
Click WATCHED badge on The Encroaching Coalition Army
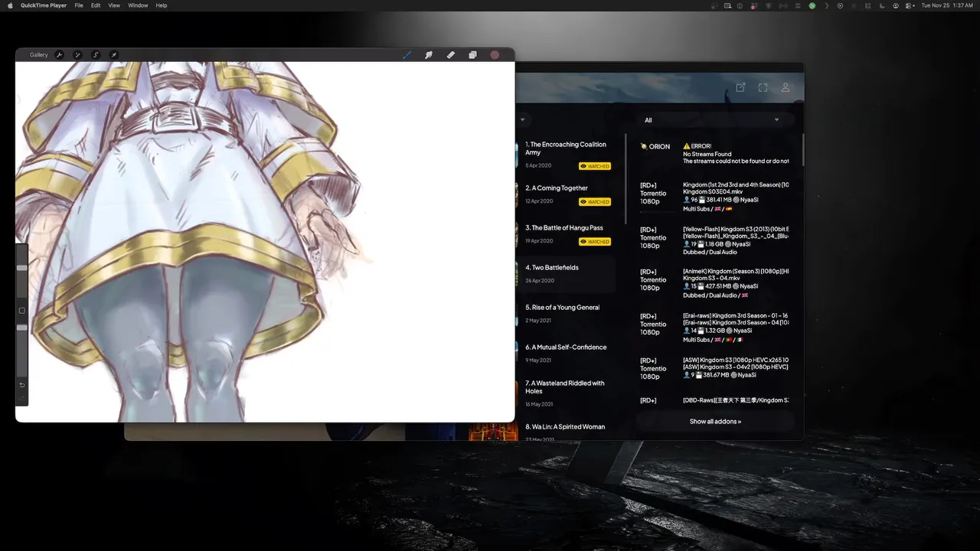tap(595, 166)
